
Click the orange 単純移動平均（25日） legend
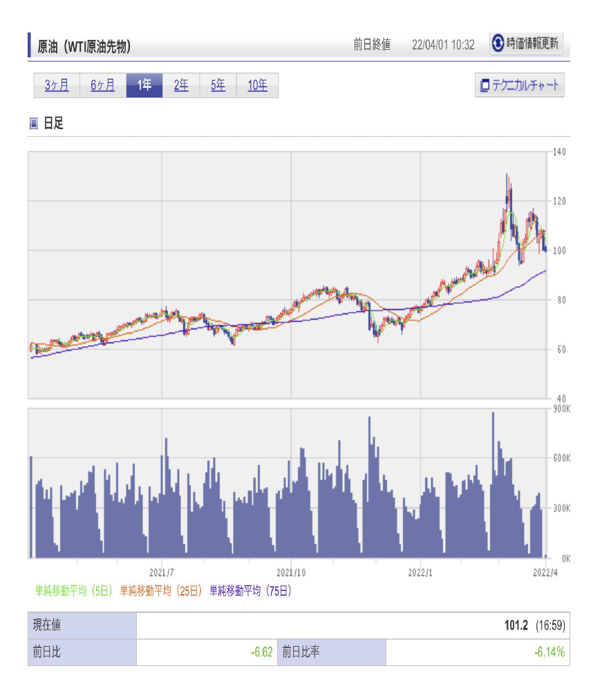(162, 591)
